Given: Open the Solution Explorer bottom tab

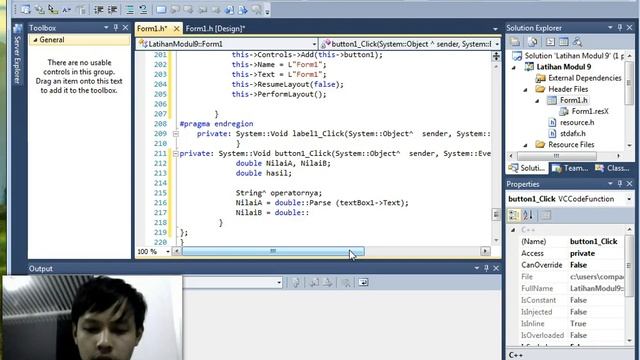Looking at the screenshot, I should coord(527,168).
